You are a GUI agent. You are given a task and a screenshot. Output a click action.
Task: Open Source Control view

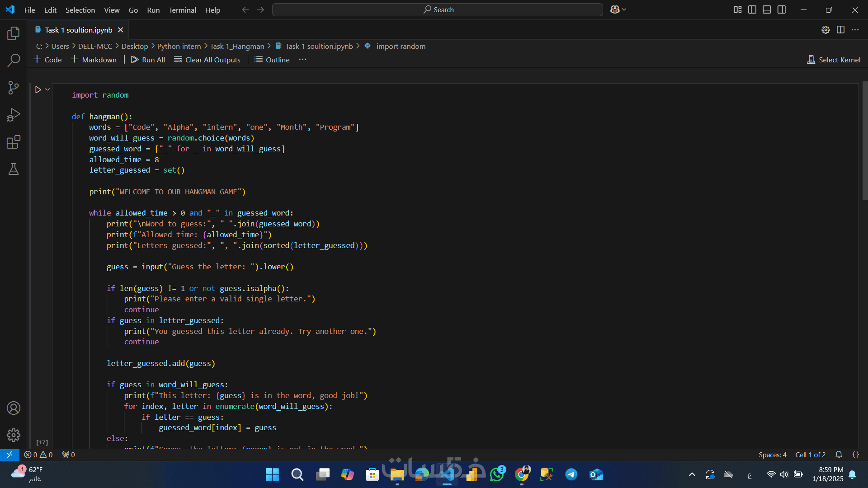coord(14,88)
